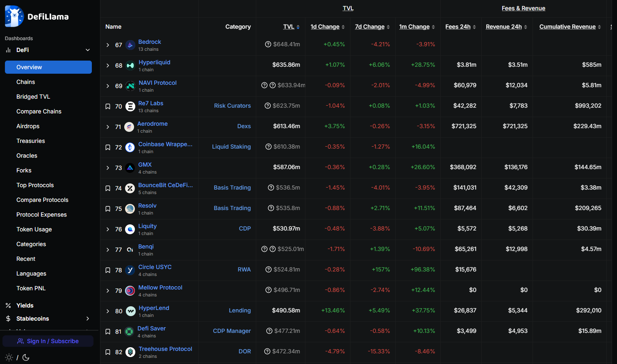Sort by the TVL column header
This screenshot has width=617, height=364.
[291, 27]
